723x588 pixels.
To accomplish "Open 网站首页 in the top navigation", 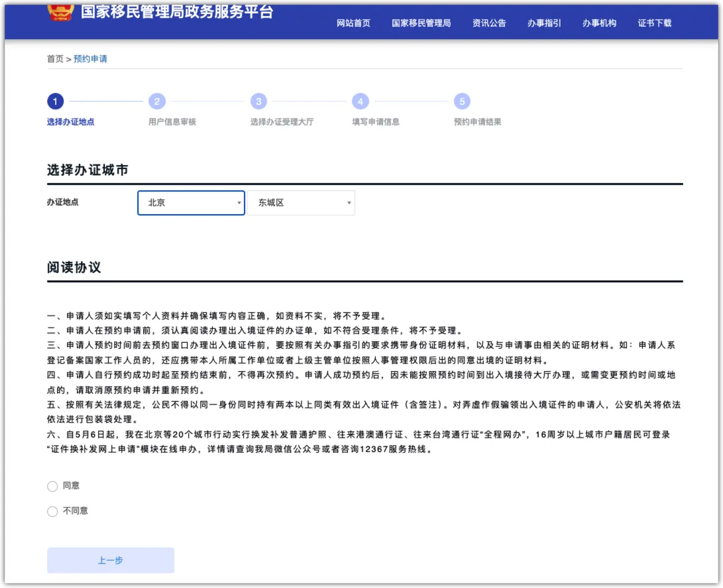I will coord(353,23).
